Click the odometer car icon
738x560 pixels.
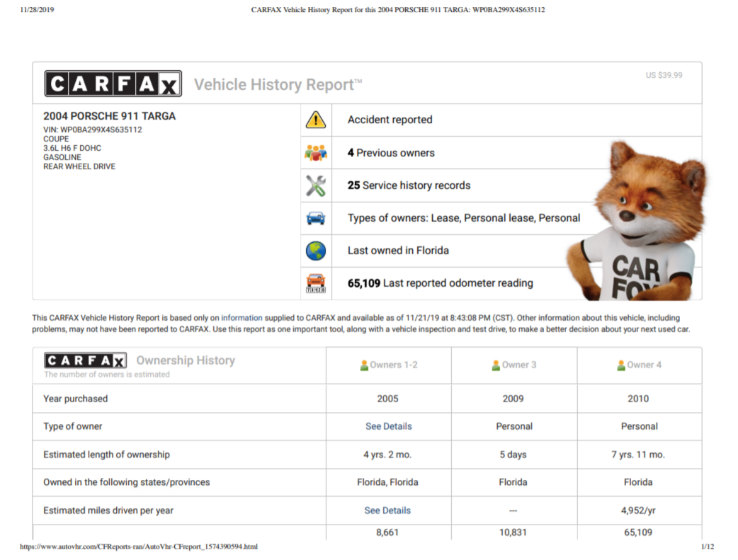(x=316, y=283)
